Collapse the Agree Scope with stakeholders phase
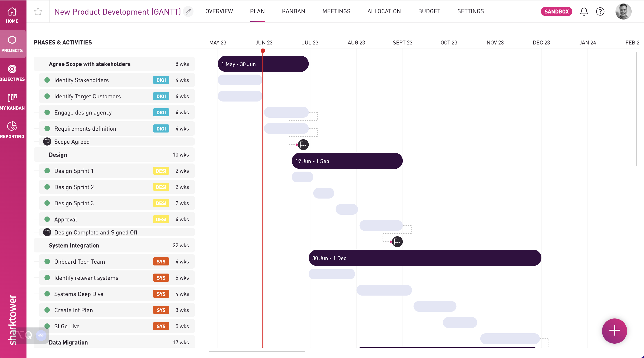 [90, 64]
